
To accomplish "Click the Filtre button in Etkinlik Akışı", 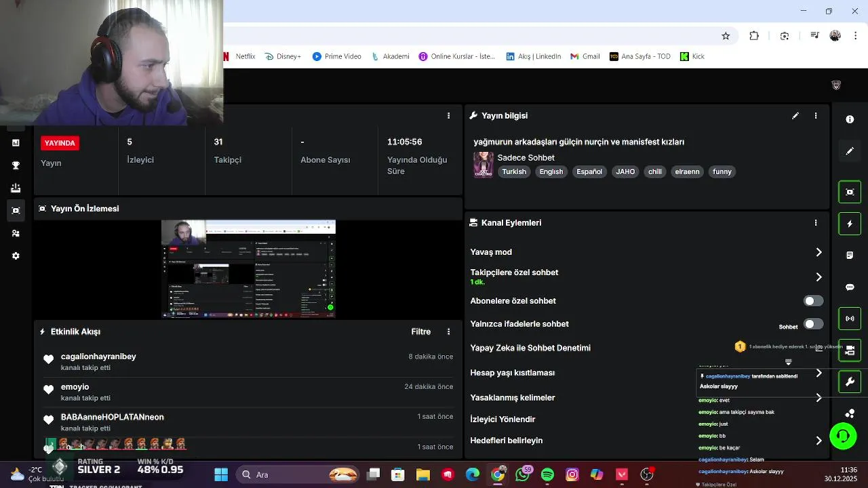I will click(x=420, y=331).
